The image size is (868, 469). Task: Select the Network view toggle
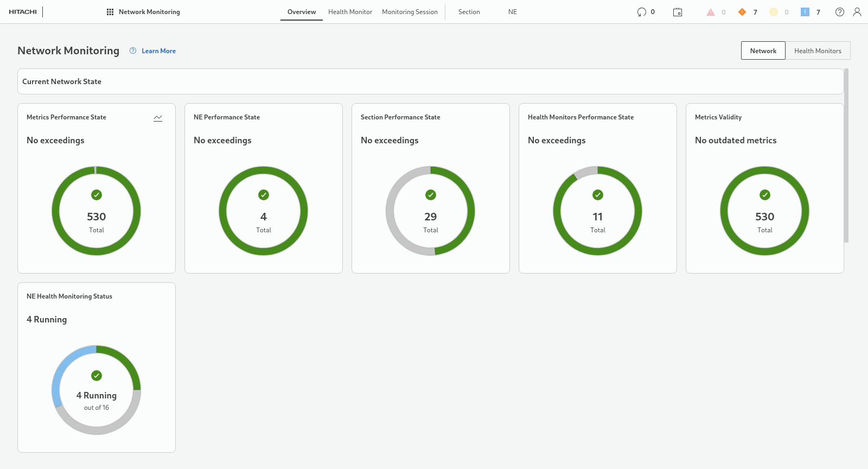click(x=763, y=50)
